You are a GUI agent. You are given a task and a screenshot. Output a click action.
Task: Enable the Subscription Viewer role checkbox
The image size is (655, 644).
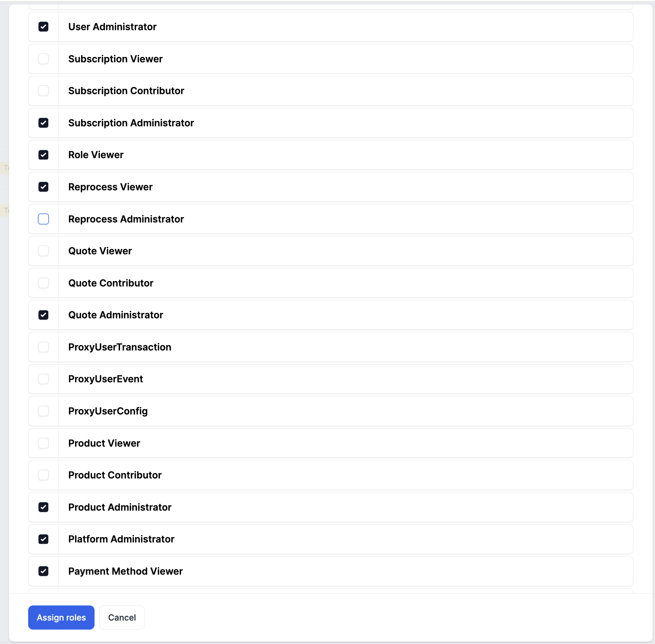pyautogui.click(x=43, y=59)
